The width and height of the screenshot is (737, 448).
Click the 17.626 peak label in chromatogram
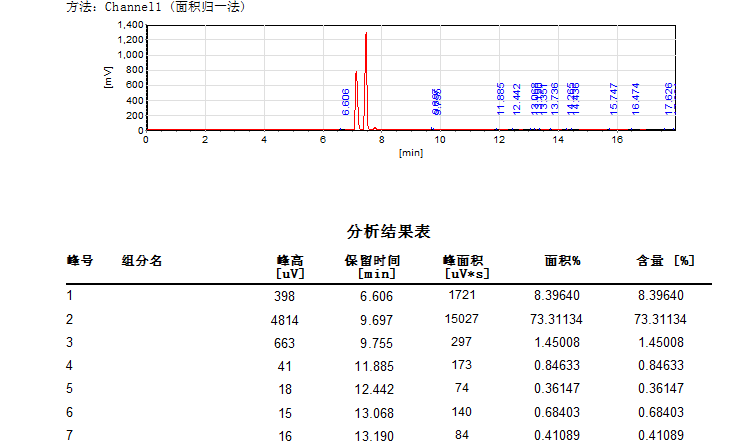pyautogui.click(x=669, y=99)
